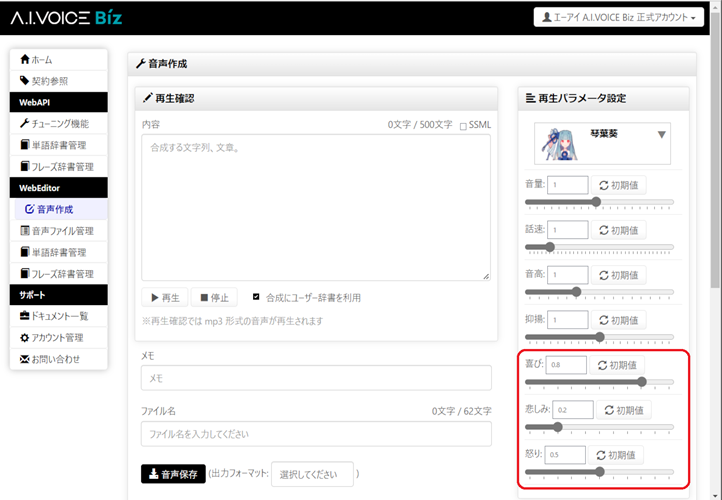Click the briefcase icon beside ドキュメント一覧
This screenshot has height=500, width=722.
pos(24,315)
